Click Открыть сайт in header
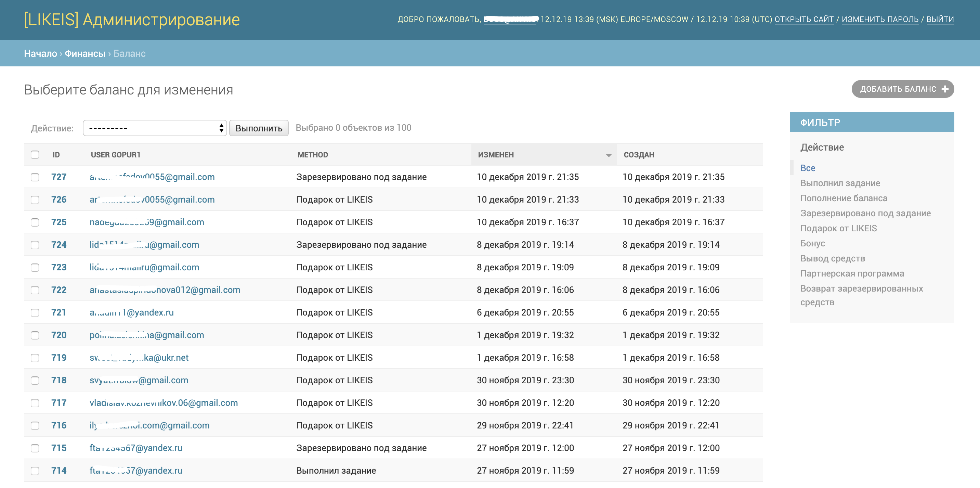 point(804,20)
